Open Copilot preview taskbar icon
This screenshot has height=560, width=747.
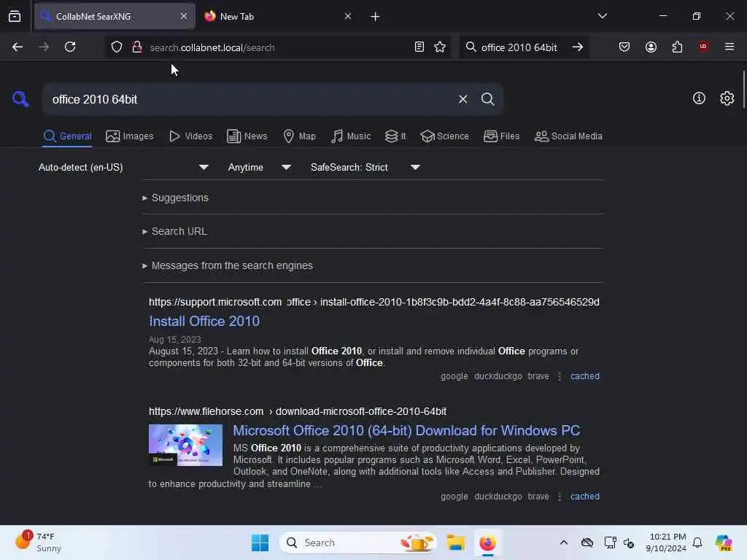coord(724,542)
